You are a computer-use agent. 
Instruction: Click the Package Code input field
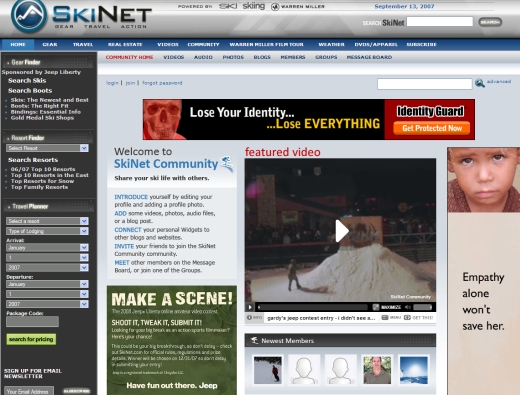tap(32, 322)
